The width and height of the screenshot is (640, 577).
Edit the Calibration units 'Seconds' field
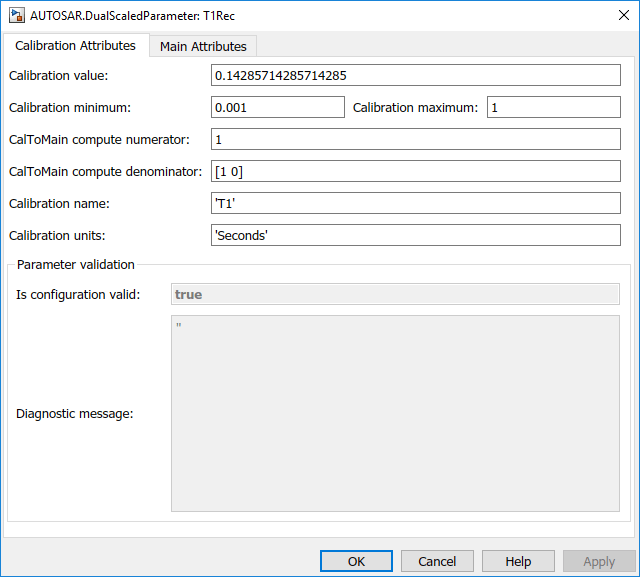click(416, 236)
